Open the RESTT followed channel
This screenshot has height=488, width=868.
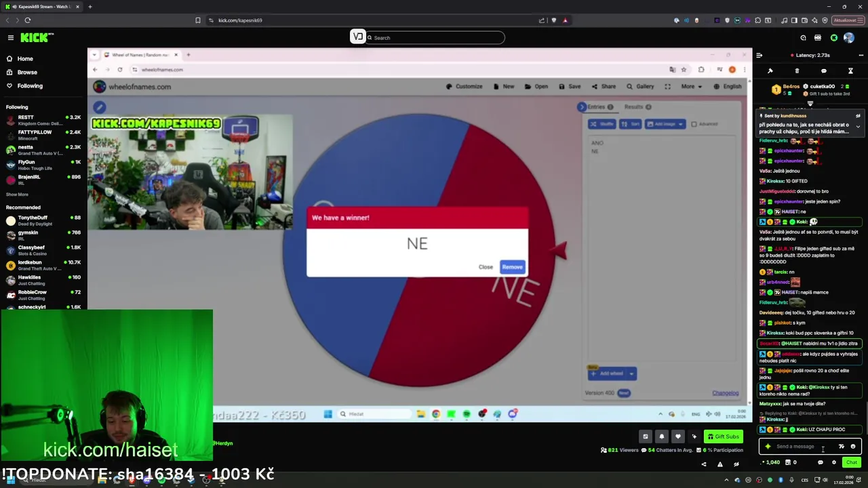pyautogui.click(x=43, y=120)
